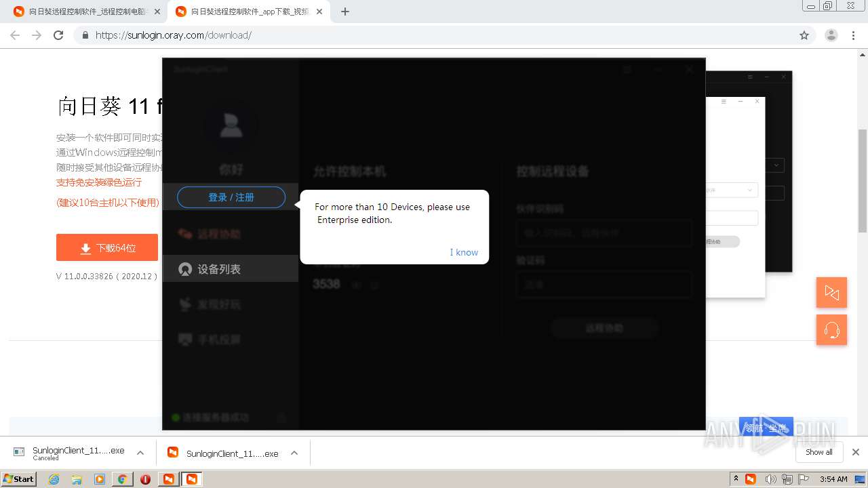Open Chrome's three-dot menu
Image resolution: width=868 pixels, height=488 pixels.
tap(853, 35)
